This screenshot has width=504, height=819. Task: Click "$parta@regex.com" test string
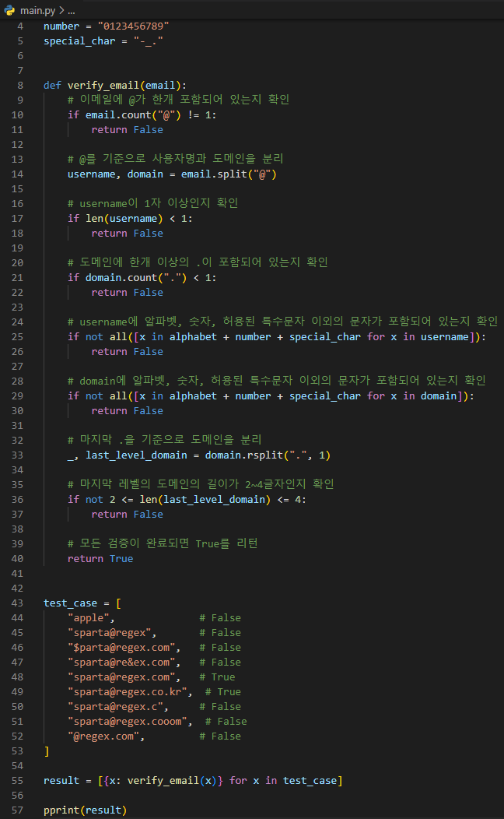pyautogui.click(x=121, y=647)
